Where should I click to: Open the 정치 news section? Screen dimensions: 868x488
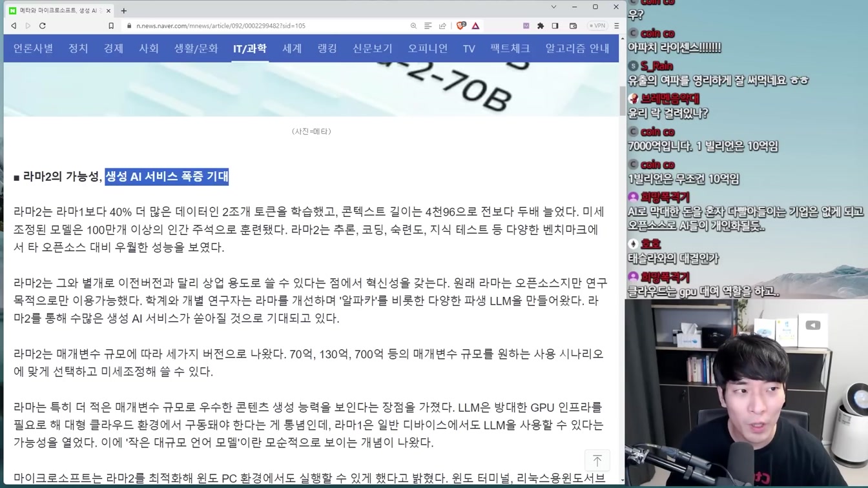(78, 48)
